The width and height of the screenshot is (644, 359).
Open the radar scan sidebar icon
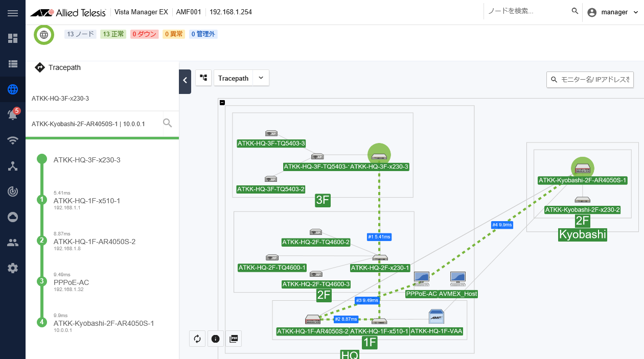[x=13, y=192]
